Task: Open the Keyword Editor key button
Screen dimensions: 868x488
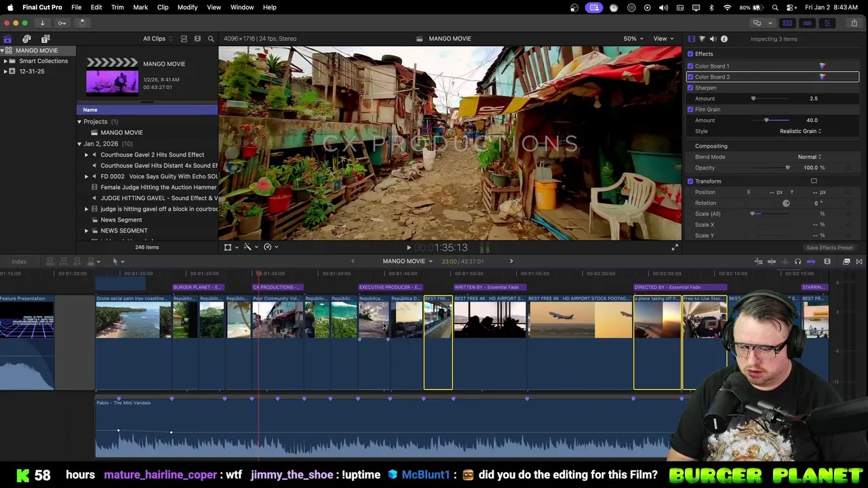Action: 62,23
